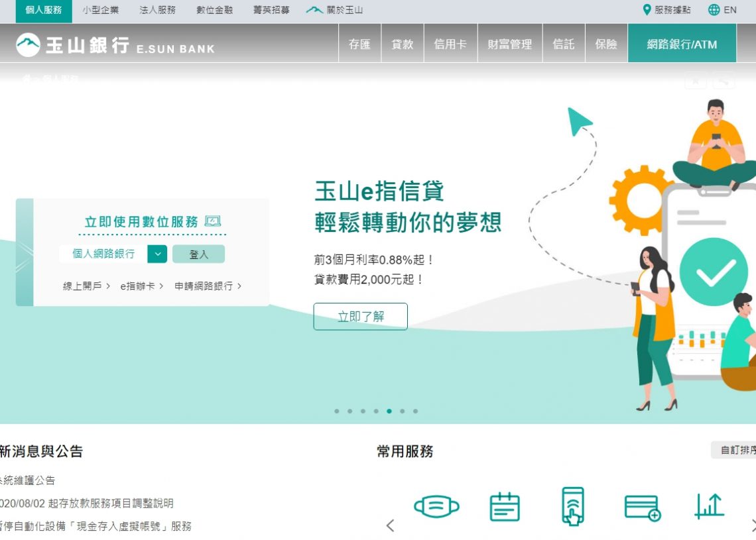Image resolution: width=756 pixels, height=540 pixels.
Task: Collapse the digital service panel side handle
Action: tap(25, 252)
